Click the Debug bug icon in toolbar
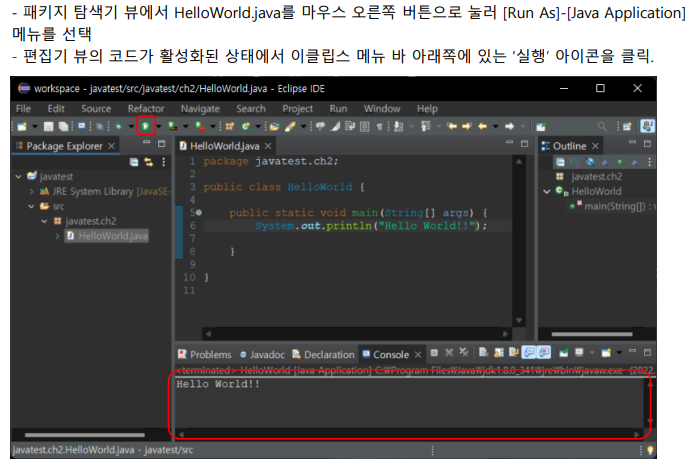The height and width of the screenshot is (465, 687). 119,127
